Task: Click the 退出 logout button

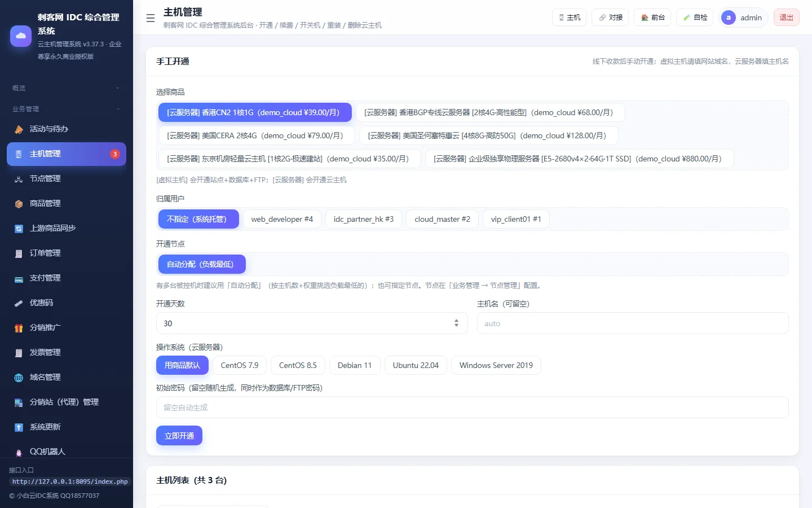Action: click(x=786, y=17)
